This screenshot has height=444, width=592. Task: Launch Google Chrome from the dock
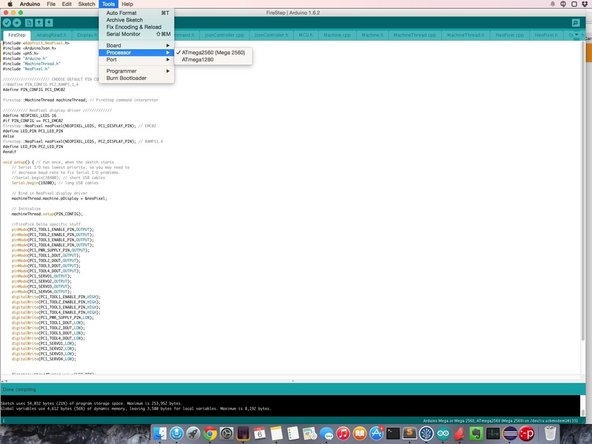[x=210, y=433]
